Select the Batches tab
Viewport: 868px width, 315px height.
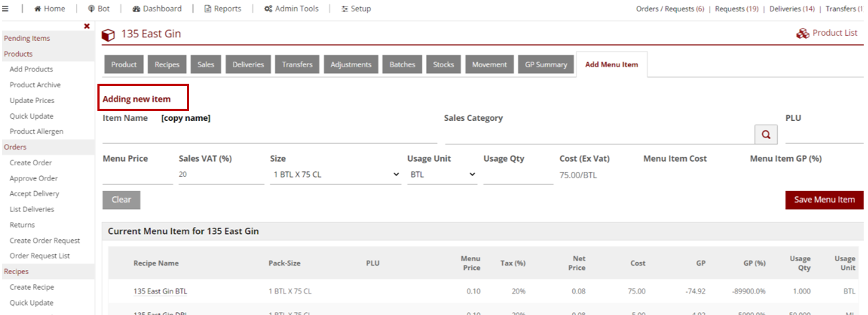point(402,64)
